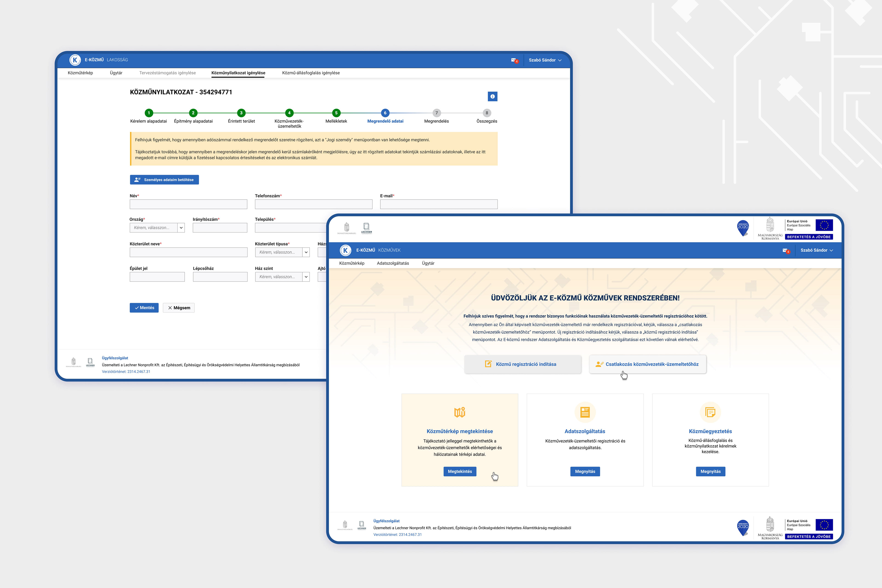Click the Közműtérkép megtekintése map icon
This screenshot has height=588, width=882.
pos(460,412)
